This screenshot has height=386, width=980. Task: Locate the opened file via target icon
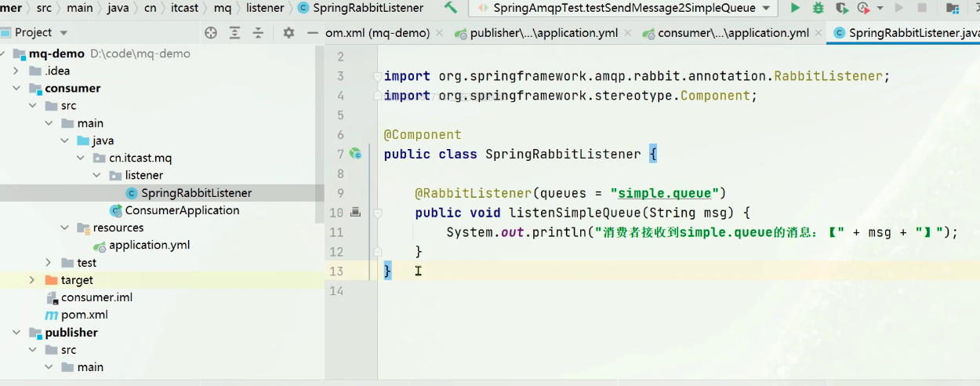[x=210, y=32]
